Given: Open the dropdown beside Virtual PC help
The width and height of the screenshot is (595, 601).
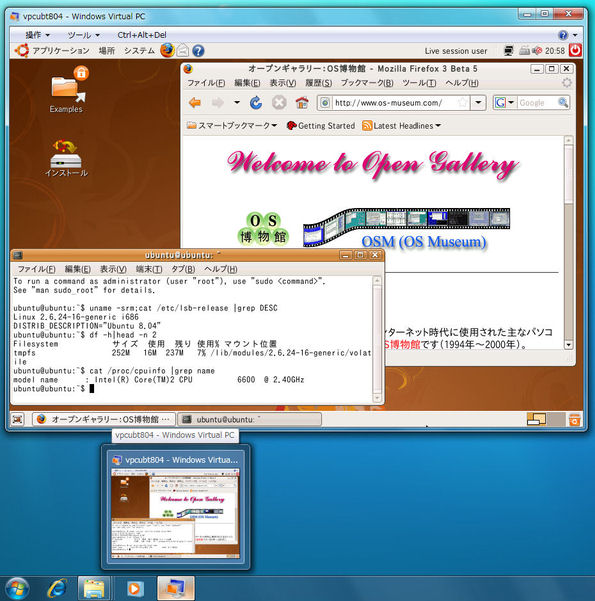Looking at the screenshot, I should click(575, 35).
